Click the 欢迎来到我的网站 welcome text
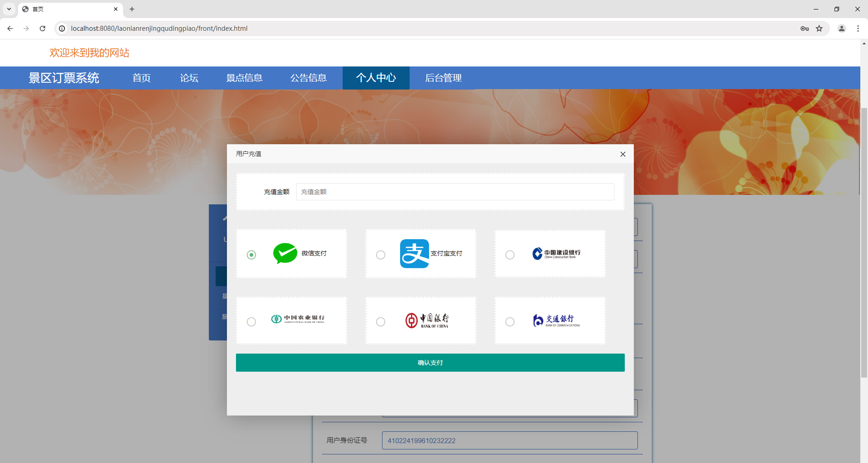The width and height of the screenshot is (868, 463). pos(90,53)
